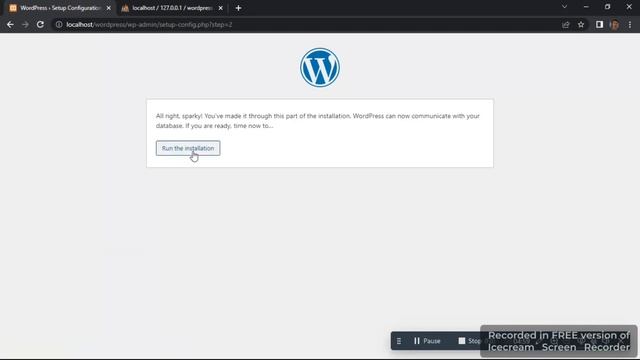Screen dimensions: 640x360
Task: Bookmark this page with the star
Action: pos(581,24)
